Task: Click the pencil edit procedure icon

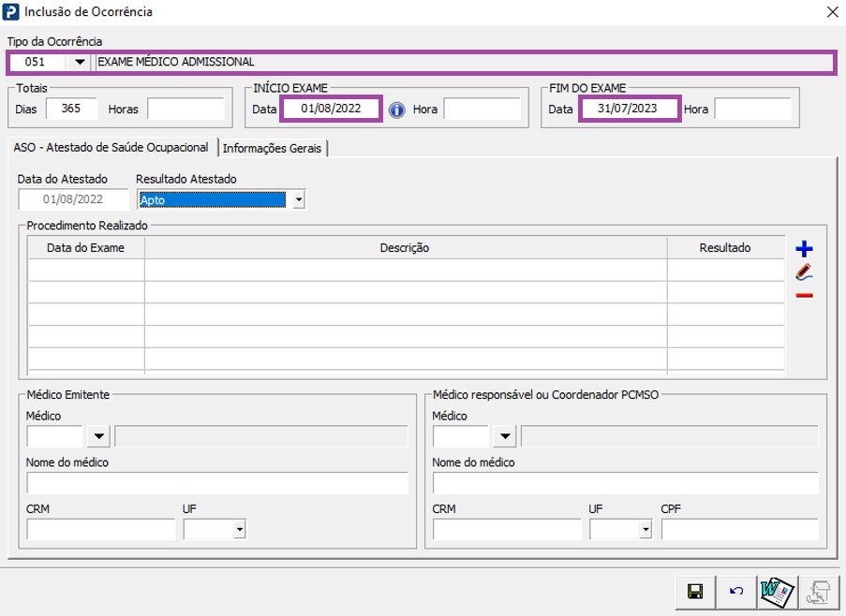Action: pos(803,272)
